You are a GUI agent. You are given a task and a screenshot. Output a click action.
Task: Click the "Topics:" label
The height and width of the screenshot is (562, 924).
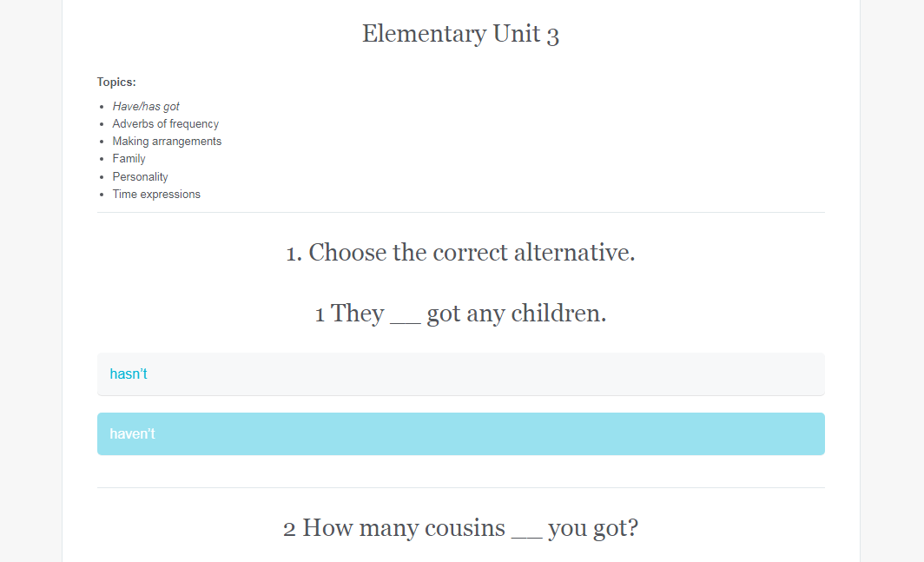[x=116, y=83]
